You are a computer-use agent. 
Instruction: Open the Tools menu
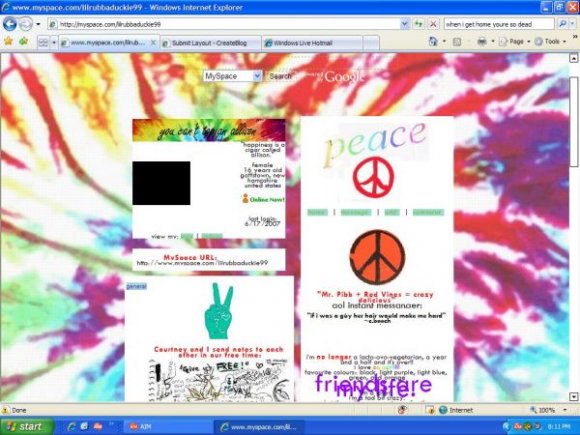(550, 41)
